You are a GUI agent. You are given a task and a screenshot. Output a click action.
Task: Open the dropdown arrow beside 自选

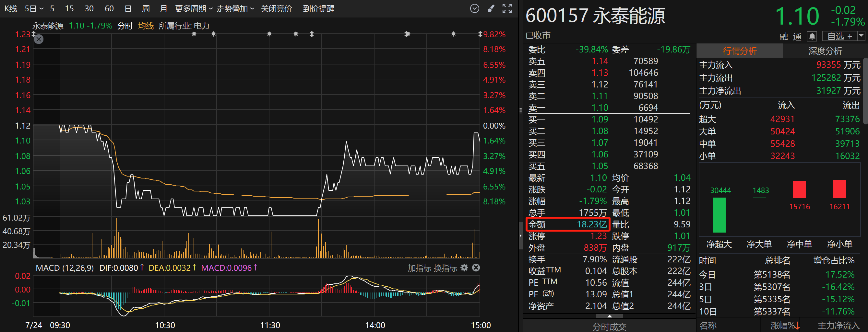point(861,36)
